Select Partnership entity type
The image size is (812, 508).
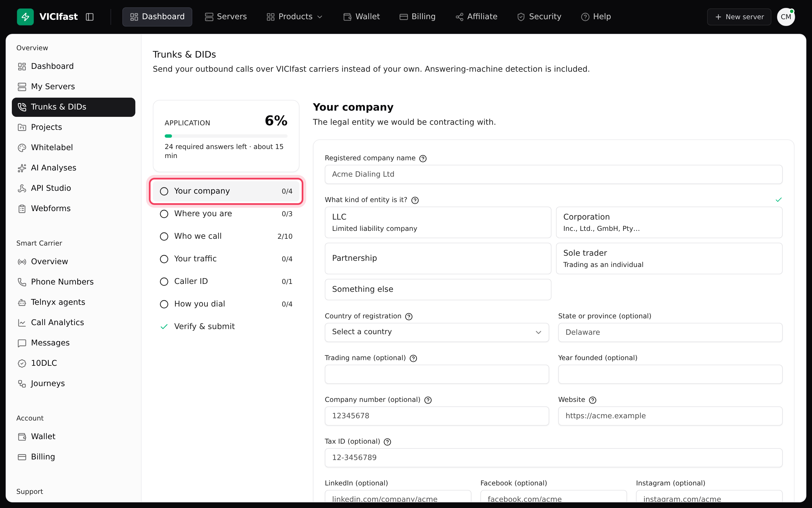coord(438,258)
